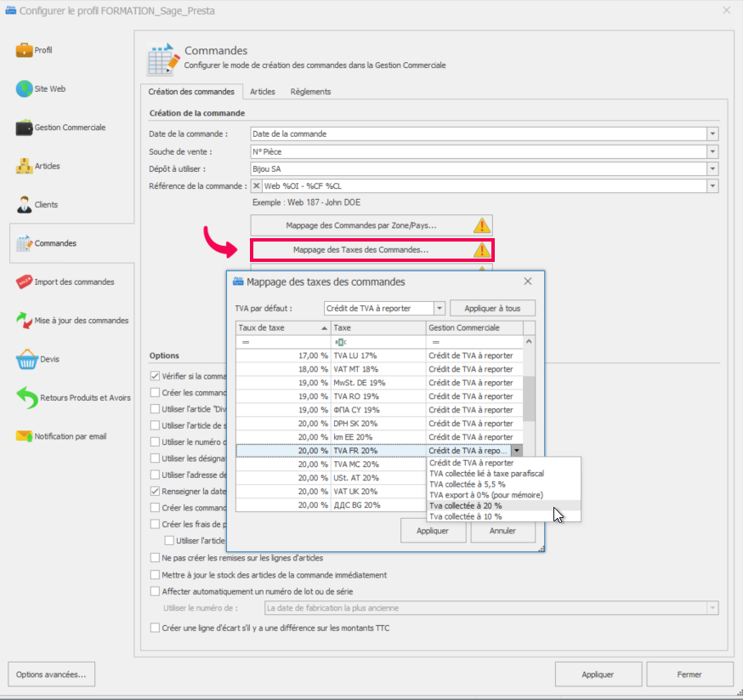743x700 pixels.
Task: Toggle automatic lot or serial number checkbox
Action: (155, 591)
